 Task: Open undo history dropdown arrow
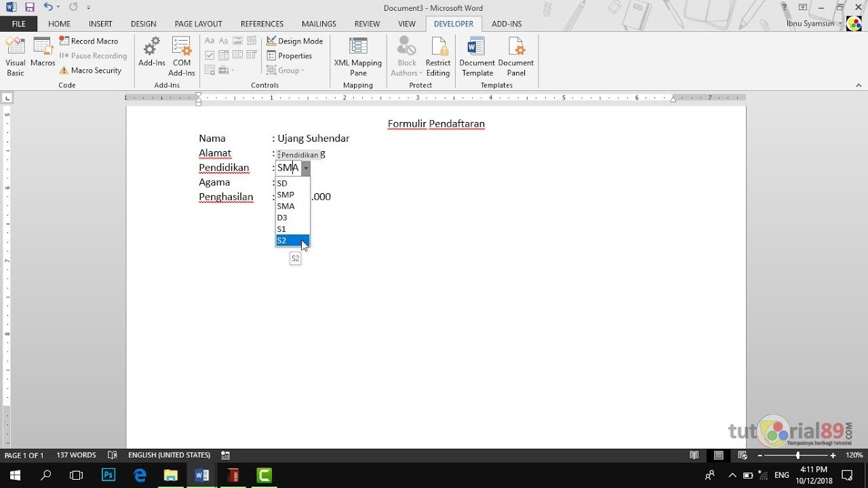58,7
